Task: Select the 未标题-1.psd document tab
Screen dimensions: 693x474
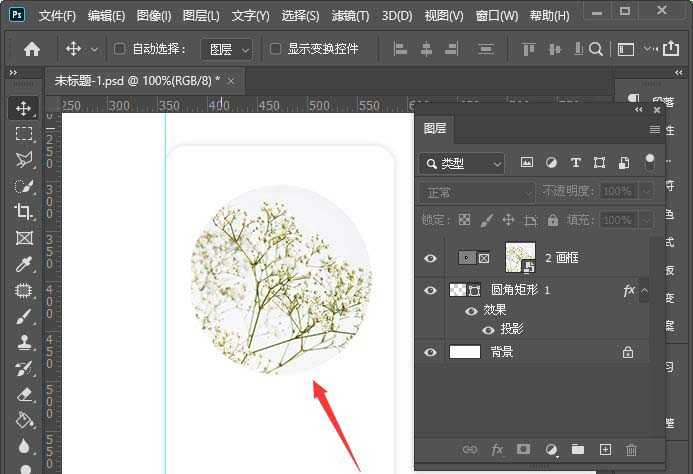Action: point(137,80)
